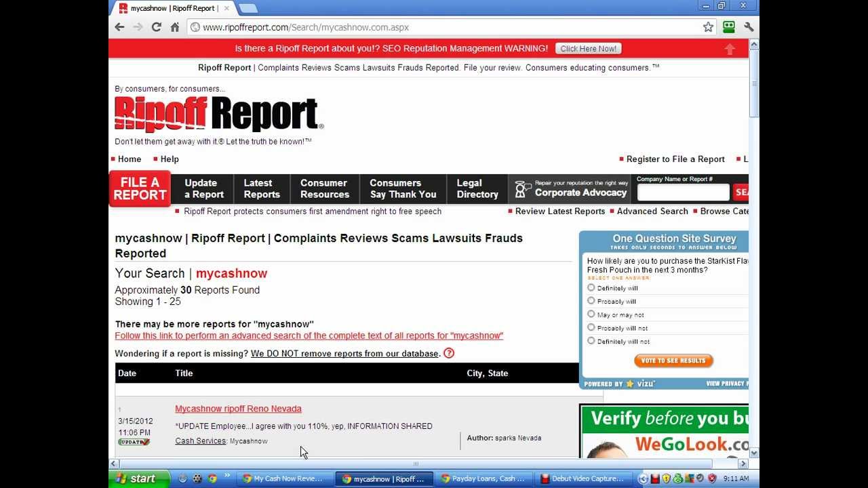Go to browser home page icon
Viewport: 868px width, 488px height.
pos(175,27)
